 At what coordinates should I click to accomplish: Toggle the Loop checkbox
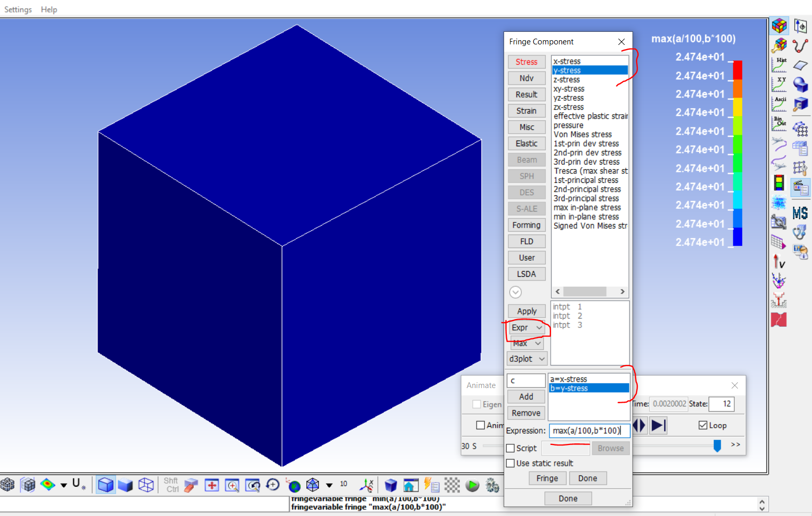click(703, 425)
